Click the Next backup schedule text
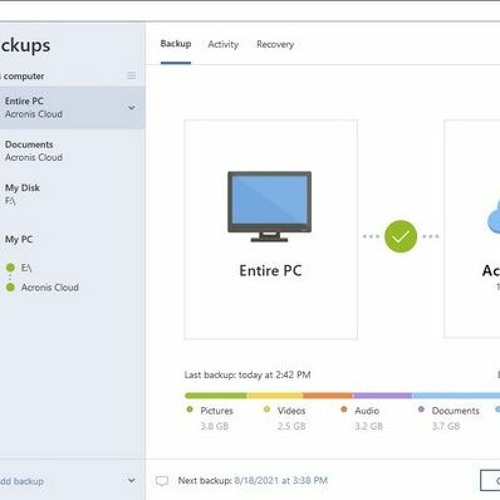Image resolution: width=500 pixels, height=500 pixels. (253, 480)
